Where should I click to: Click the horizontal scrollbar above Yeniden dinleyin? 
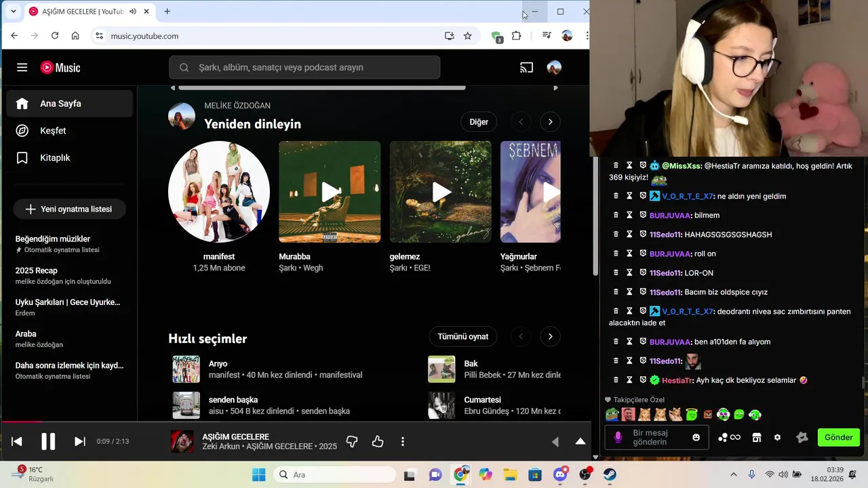(321, 87)
